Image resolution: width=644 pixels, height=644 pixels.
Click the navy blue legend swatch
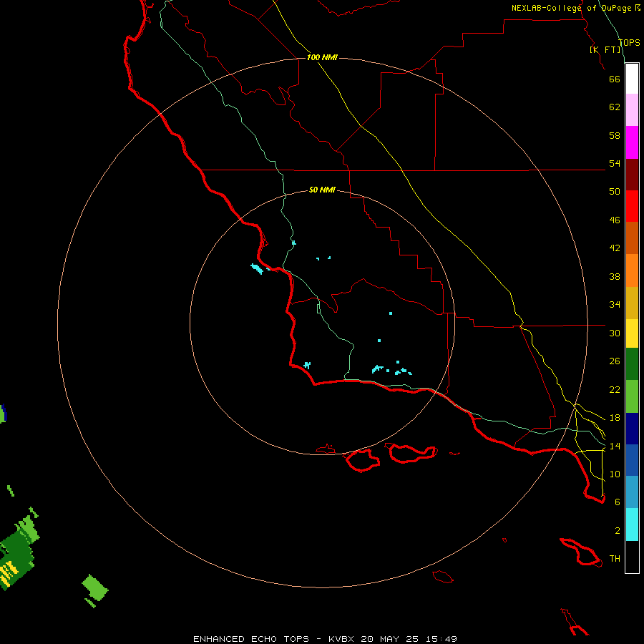click(x=632, y=429)
